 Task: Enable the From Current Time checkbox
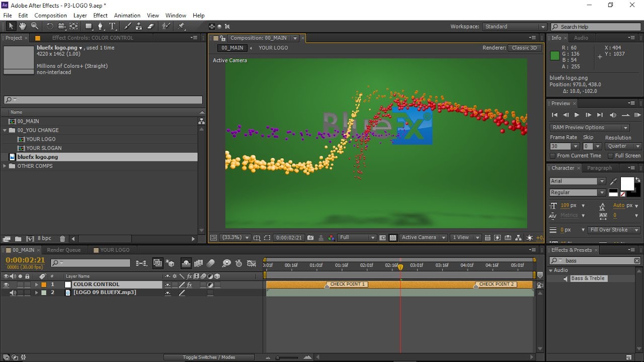(x=553, y=156)
